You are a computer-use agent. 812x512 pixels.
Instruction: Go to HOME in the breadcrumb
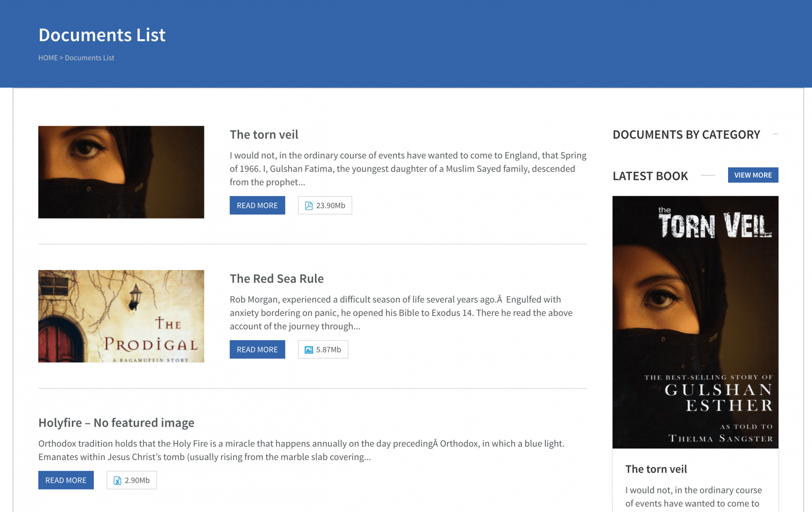pos(48,58)
